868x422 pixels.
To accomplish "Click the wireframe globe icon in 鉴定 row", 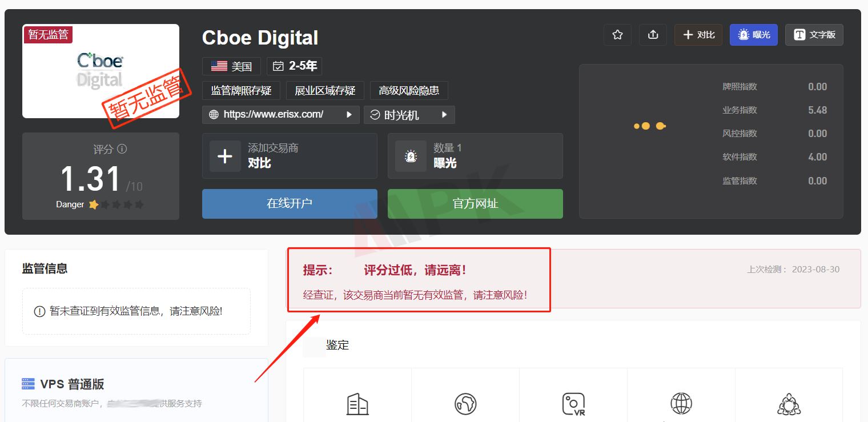I will 681,404.
